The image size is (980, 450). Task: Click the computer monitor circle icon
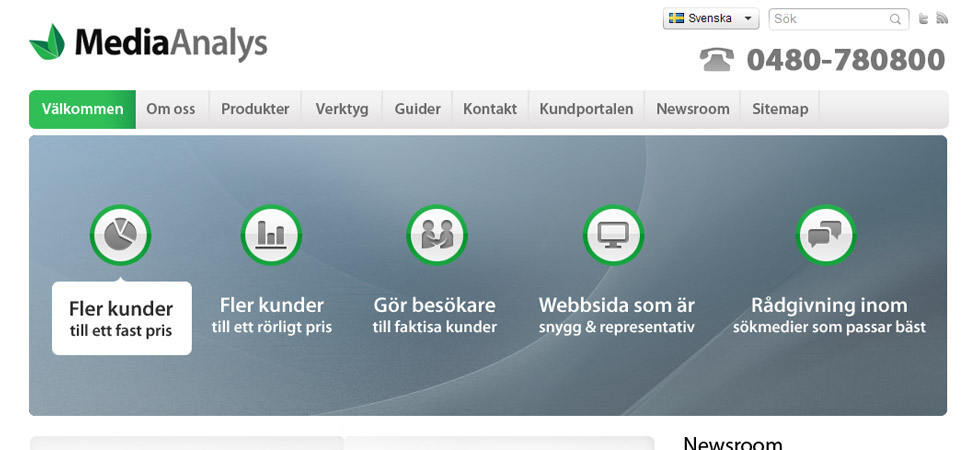[613, 235]
